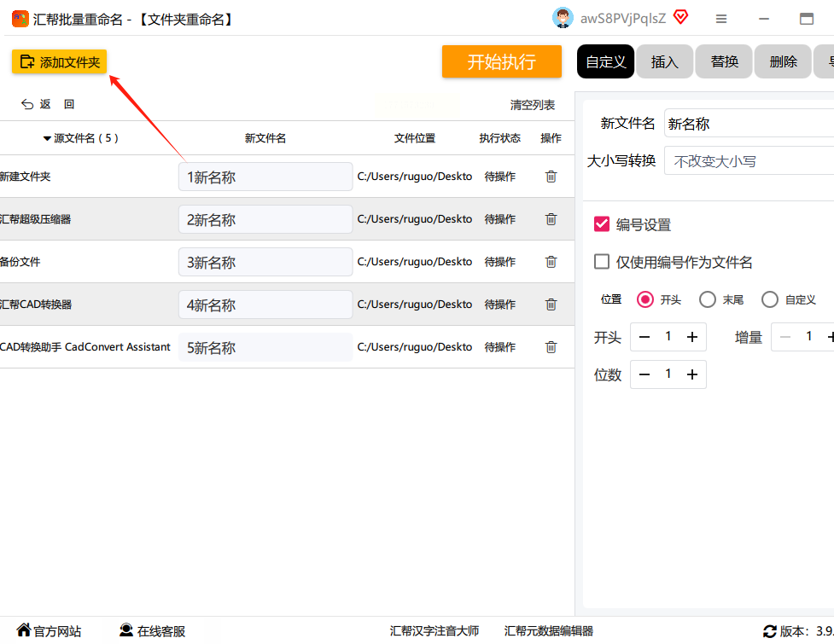The width and height of the screenshot is (834, 644).
Task: Delete the CadConvert Assistant row
Action: (x=551, y=347)
